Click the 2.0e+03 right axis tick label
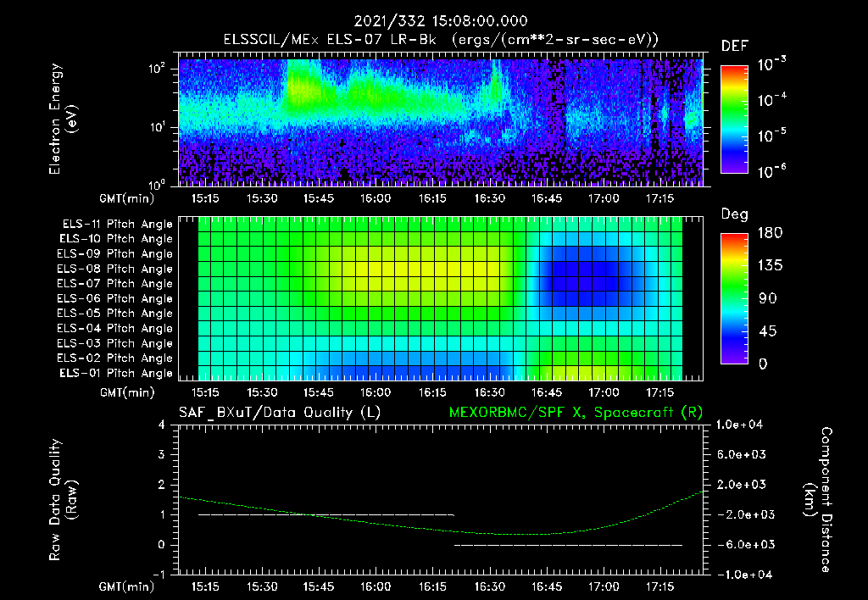 [x=742, y=484]
